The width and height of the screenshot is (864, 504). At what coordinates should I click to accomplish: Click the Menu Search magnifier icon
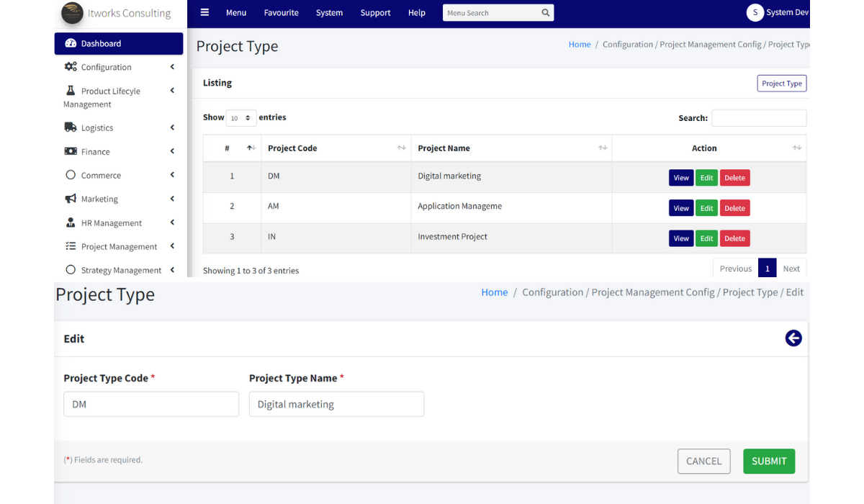545,12
